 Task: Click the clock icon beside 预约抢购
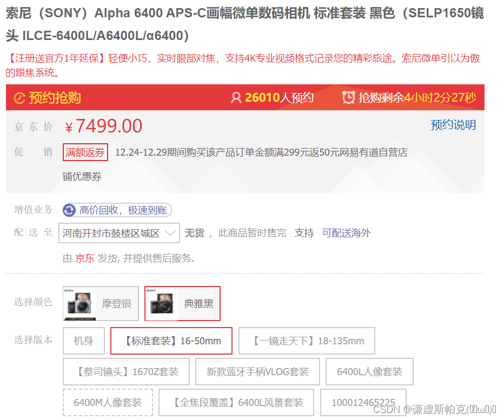(x=19, y=98)
